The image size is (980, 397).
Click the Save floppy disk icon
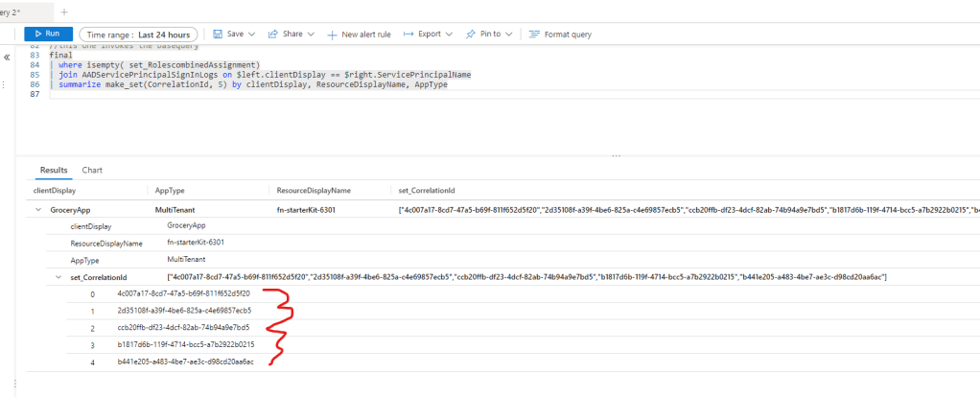point(218,34)
